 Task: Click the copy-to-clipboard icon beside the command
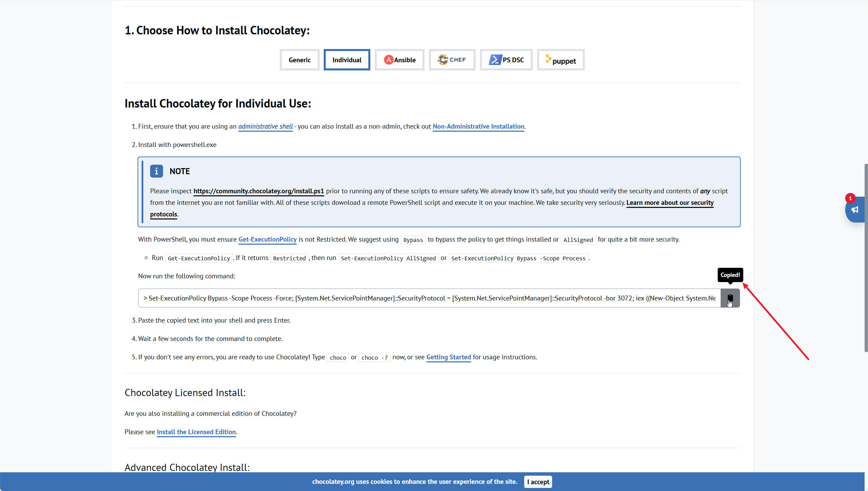click(730, 298)
